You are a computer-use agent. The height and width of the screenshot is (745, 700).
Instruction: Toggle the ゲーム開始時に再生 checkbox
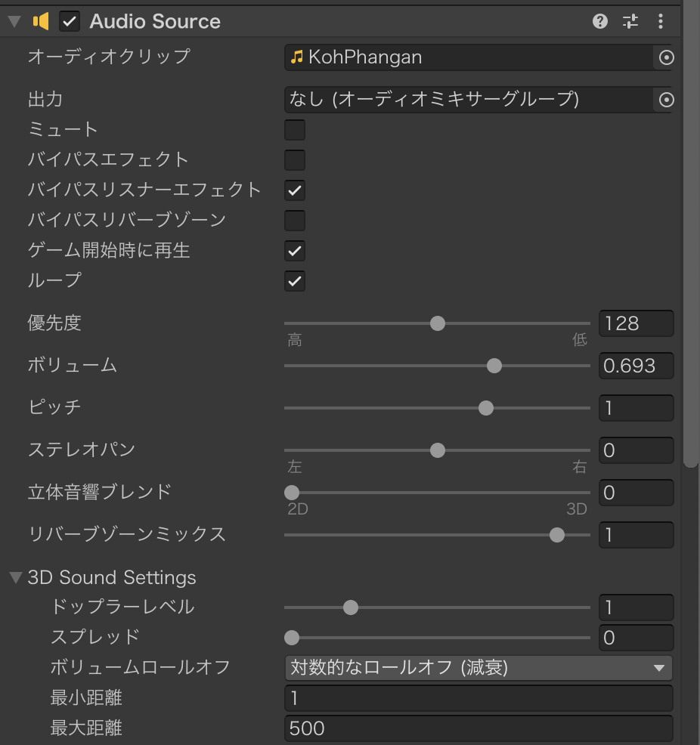295,251
